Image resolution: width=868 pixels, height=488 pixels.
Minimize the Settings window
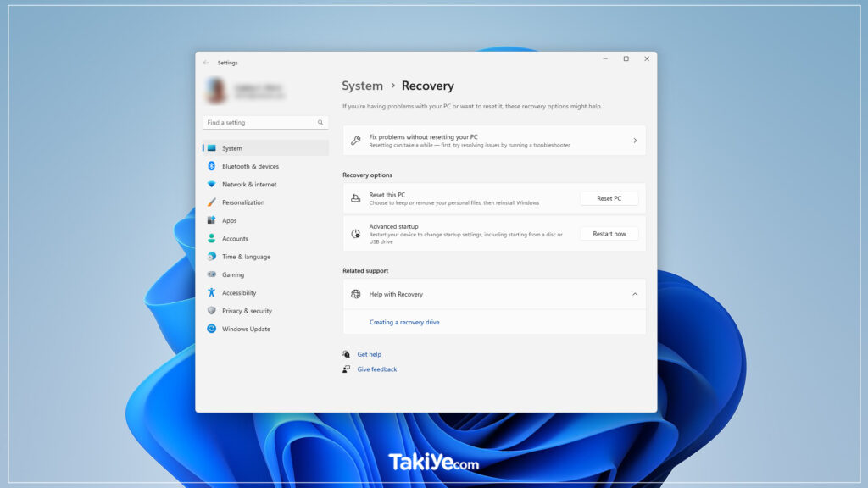(605, 58)
